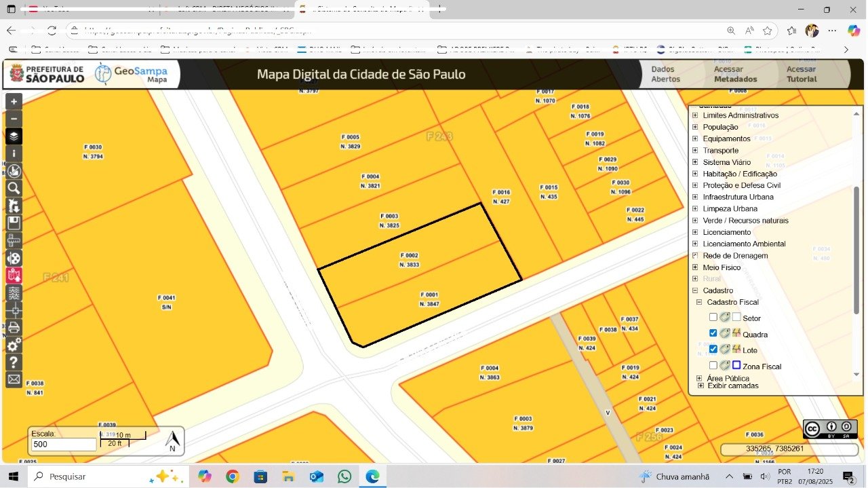Select the wavy lines terrain tool icon
Image resolution: width=868 pixels, height=488 pixels.
(14, 293)
